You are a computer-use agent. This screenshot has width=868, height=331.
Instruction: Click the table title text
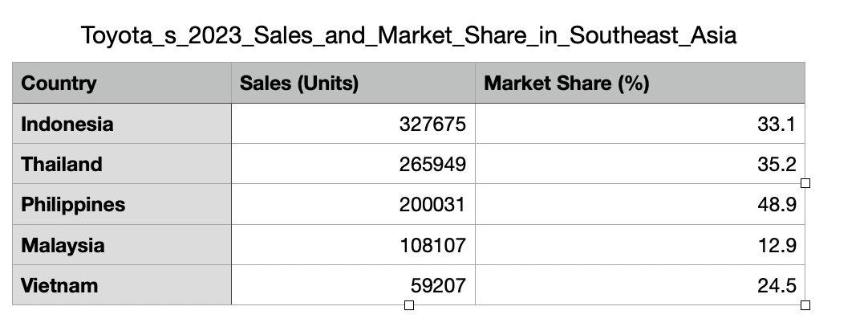click(409, 35)
